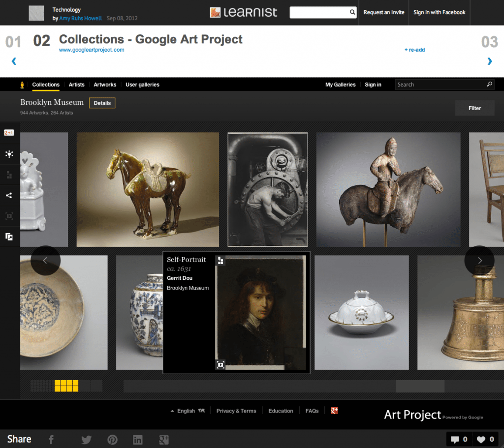Open the Education link

click(x=281, y=411)
